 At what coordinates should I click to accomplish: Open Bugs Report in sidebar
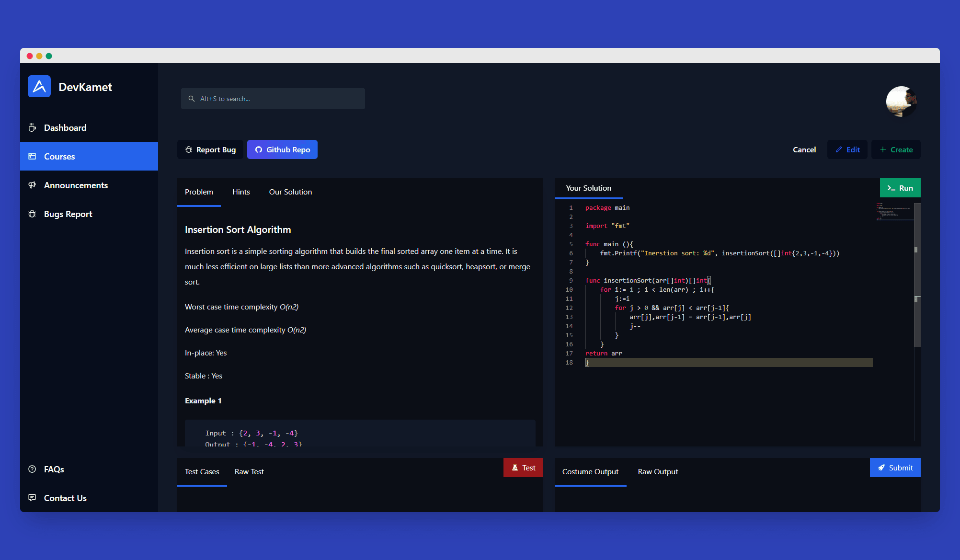[x=68, y=214]
